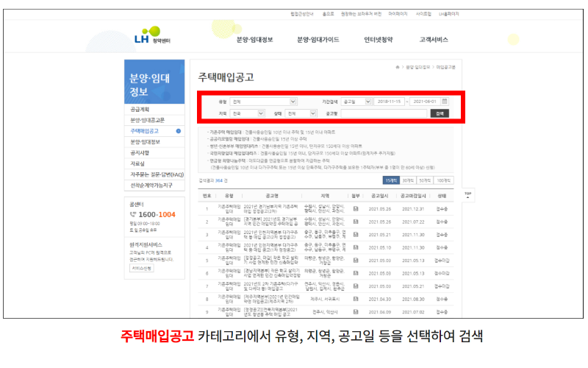Screen dimensions: 588x368
Task: Show 15개씩 results per page
Action: click(x=391, y=180)
